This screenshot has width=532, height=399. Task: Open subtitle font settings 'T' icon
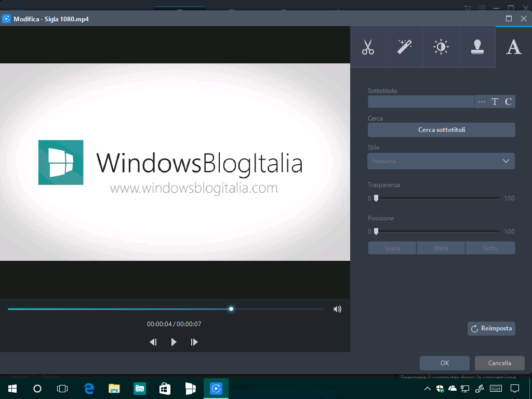(495, 102)
